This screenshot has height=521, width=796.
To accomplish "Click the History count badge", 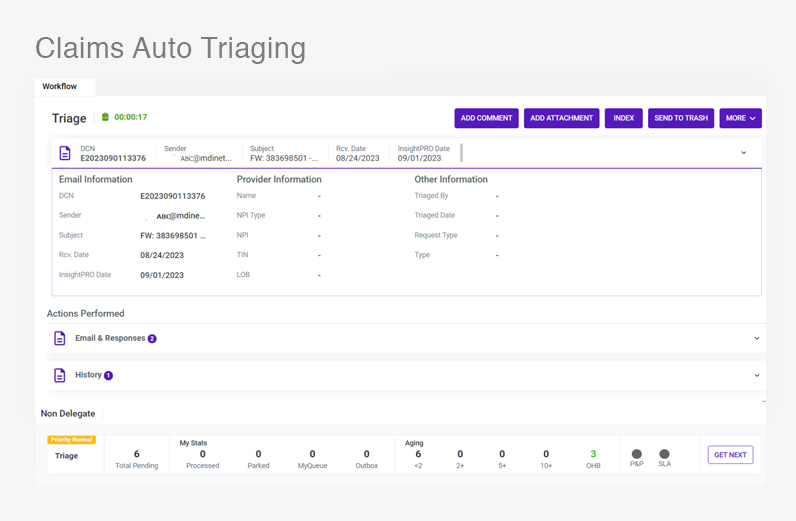I will point(108,376).
